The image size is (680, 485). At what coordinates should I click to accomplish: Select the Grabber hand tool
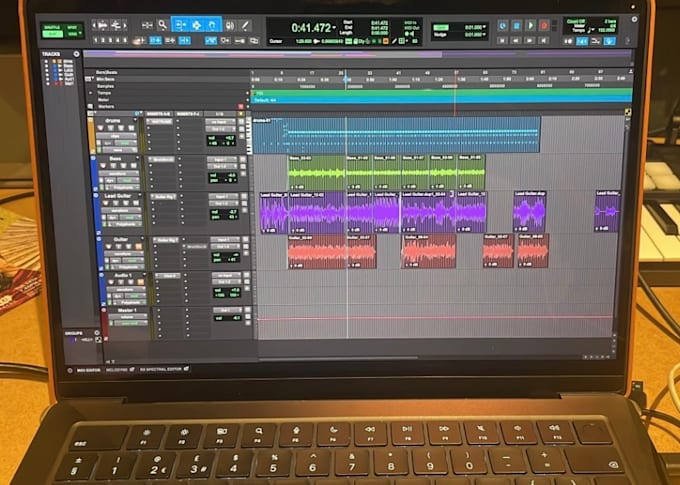click(x=212, y=25)
